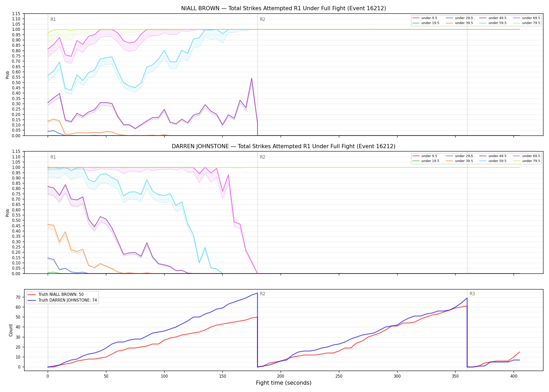The image size is (549, 392).
Task: Click the 0.50 tick on Niall Brown chart
Action: pos(16,83)
